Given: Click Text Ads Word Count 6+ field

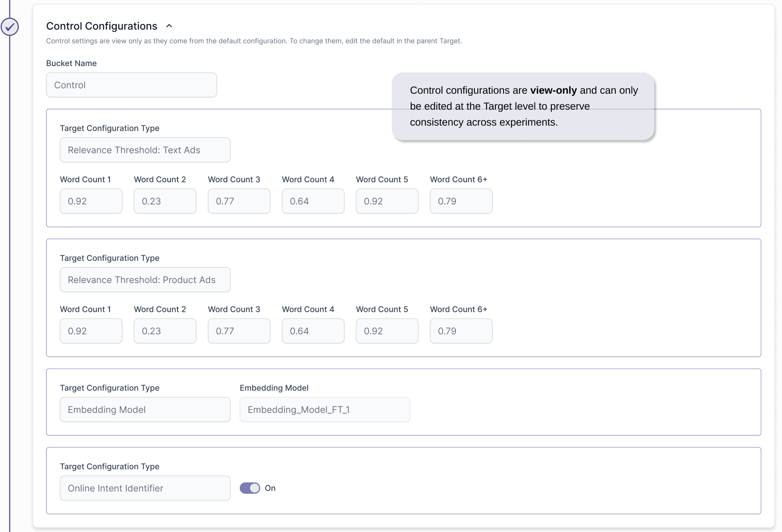Looking at the screenshot, I should click(461, 201).
